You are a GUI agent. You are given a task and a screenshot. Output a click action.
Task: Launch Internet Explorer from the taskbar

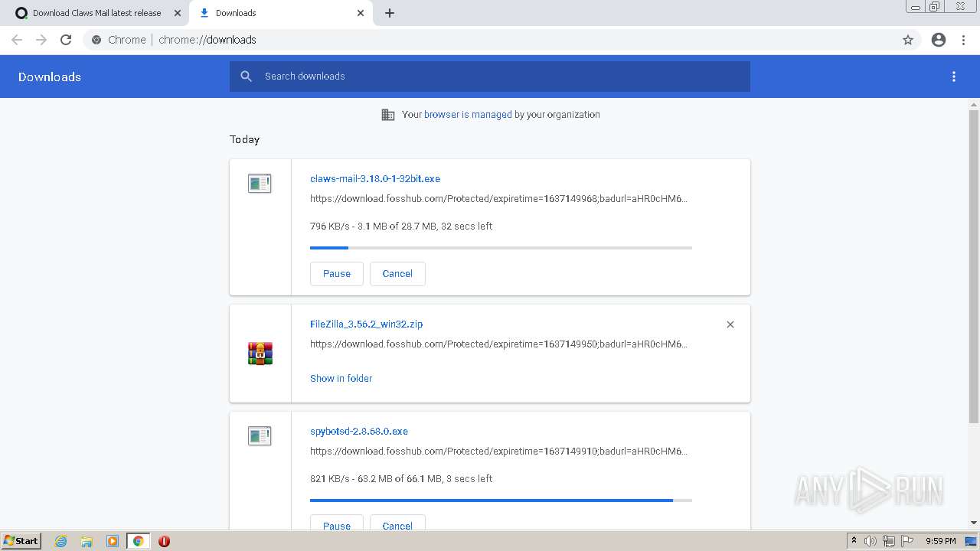[x=61, y=541]
